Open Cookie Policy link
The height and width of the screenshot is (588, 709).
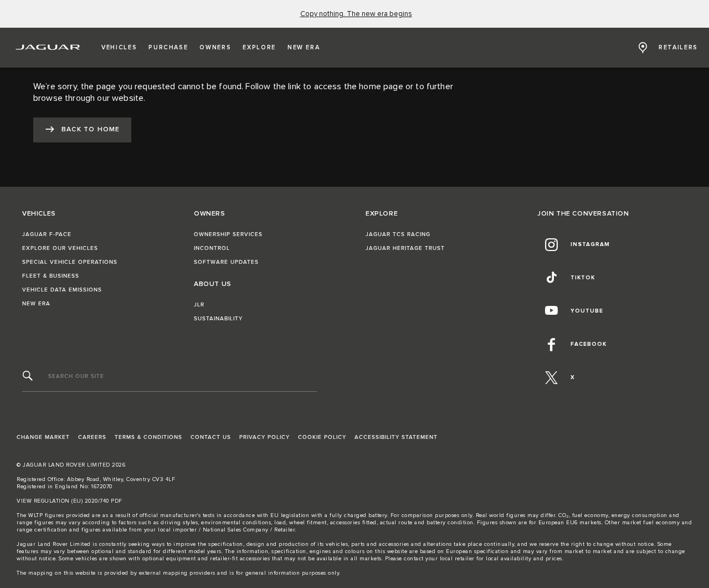322,437
